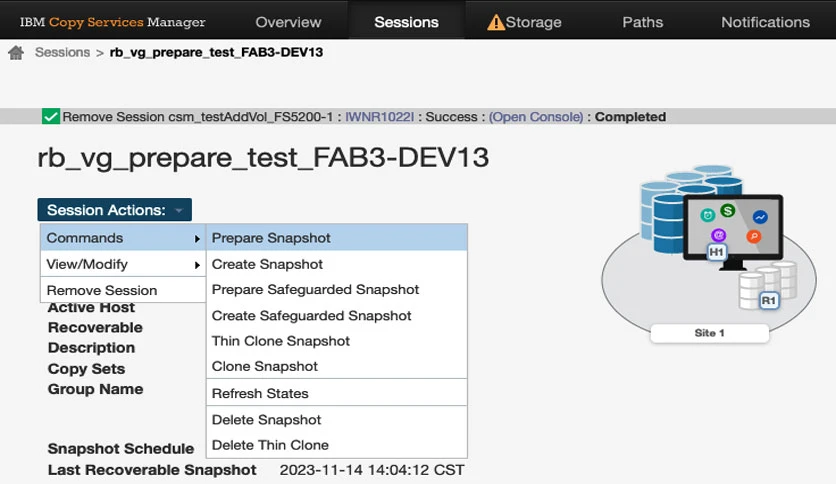Image resolution: width=836 pixels, height=484 pixels.
Task: Switch to the Storage tab
Action: click(x=533, y=22)
